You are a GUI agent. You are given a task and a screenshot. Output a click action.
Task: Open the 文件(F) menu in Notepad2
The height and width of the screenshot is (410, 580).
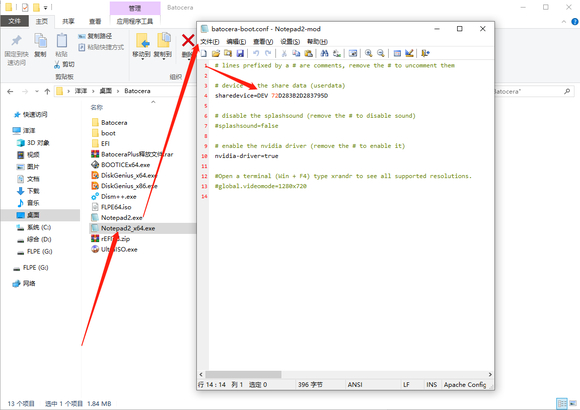(210, 41)
